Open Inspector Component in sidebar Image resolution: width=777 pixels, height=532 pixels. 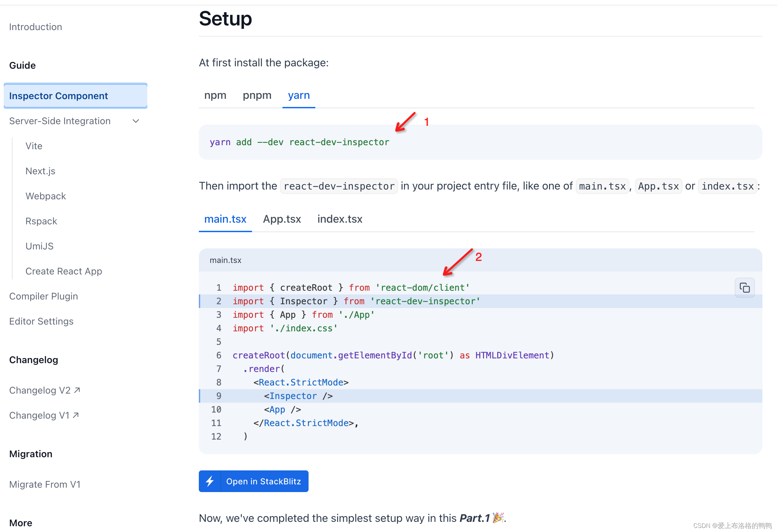(x=75, y=96)
